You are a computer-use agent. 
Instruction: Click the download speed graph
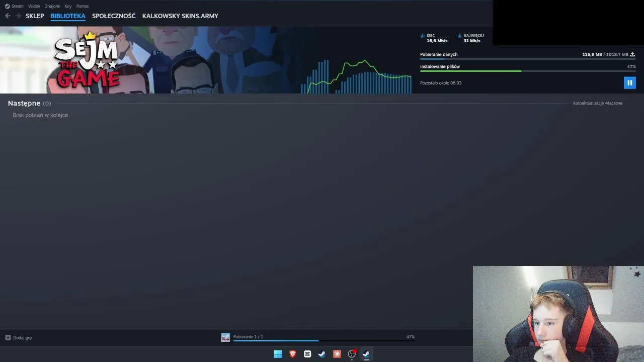[356, 76]
